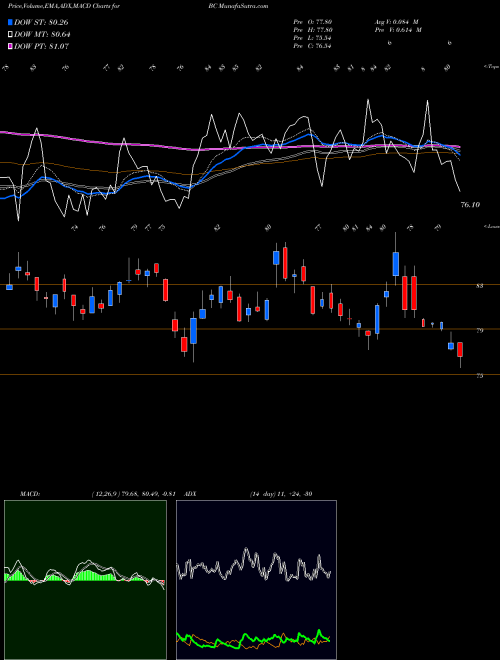
Task: Select the Pre L: 75.34 value
Action: click(x=312, y=37)
